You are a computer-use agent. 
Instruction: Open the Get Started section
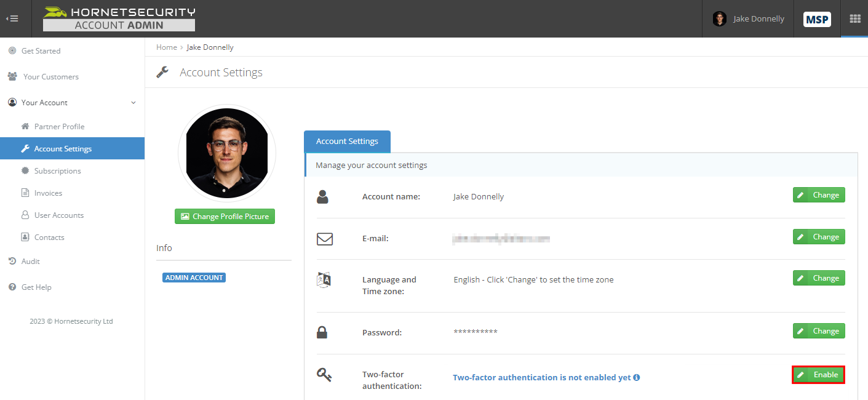click(42, 50)
